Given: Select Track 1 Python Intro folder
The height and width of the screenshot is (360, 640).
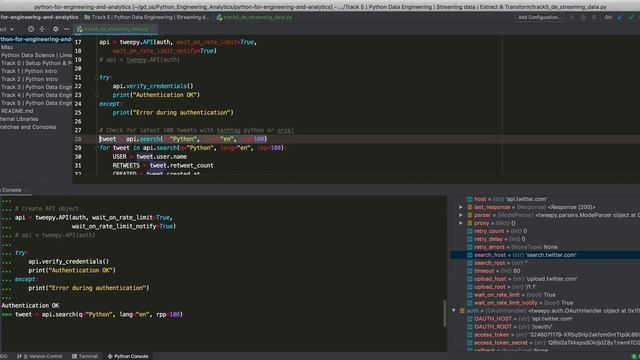Looking at the screenshot, I should click(29, 71).
